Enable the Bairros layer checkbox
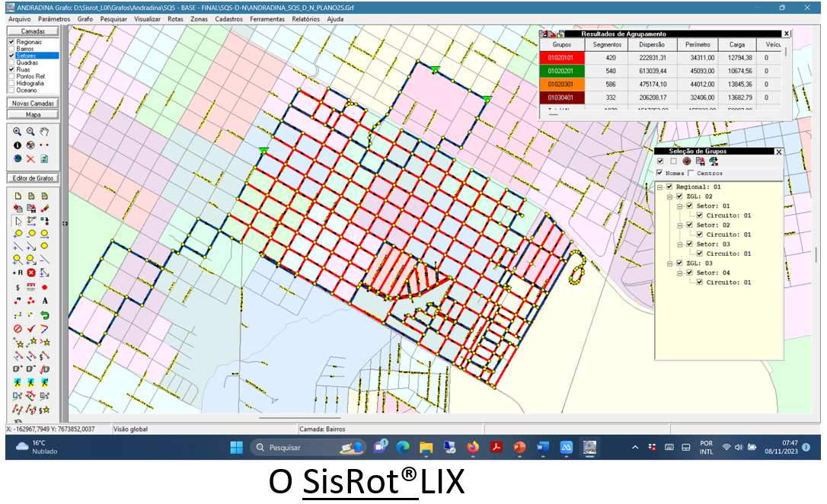 (11, 49)
